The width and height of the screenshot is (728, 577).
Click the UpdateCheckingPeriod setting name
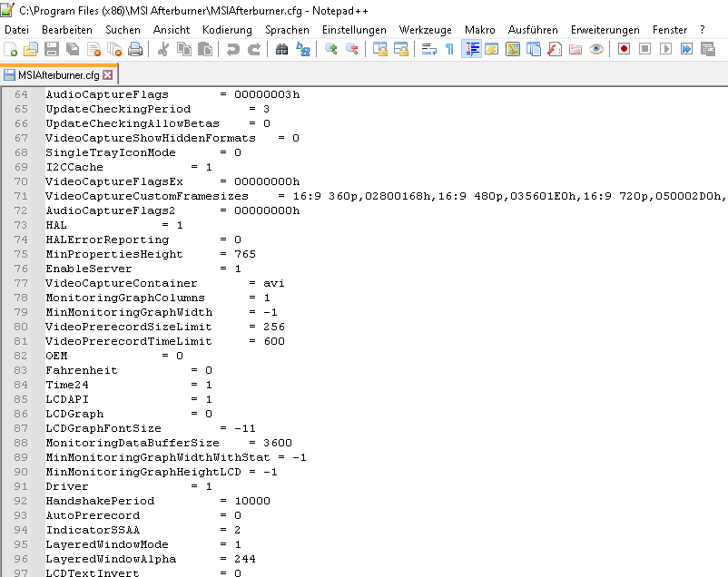(118, 109)
